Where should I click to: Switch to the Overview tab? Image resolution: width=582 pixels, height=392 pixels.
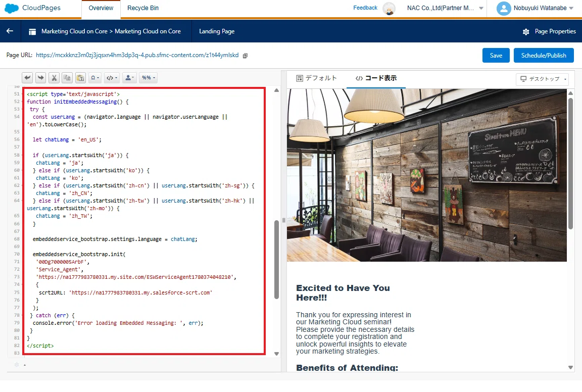point(101,8)
